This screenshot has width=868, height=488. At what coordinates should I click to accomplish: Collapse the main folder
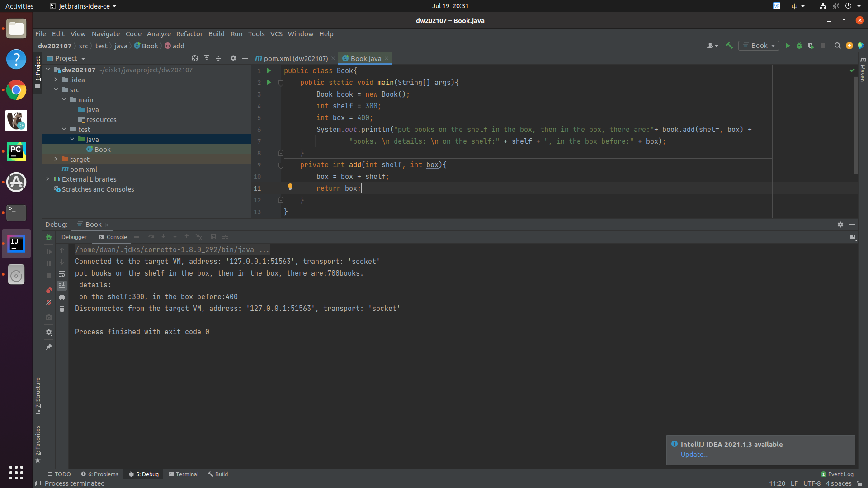coord(64,99)
